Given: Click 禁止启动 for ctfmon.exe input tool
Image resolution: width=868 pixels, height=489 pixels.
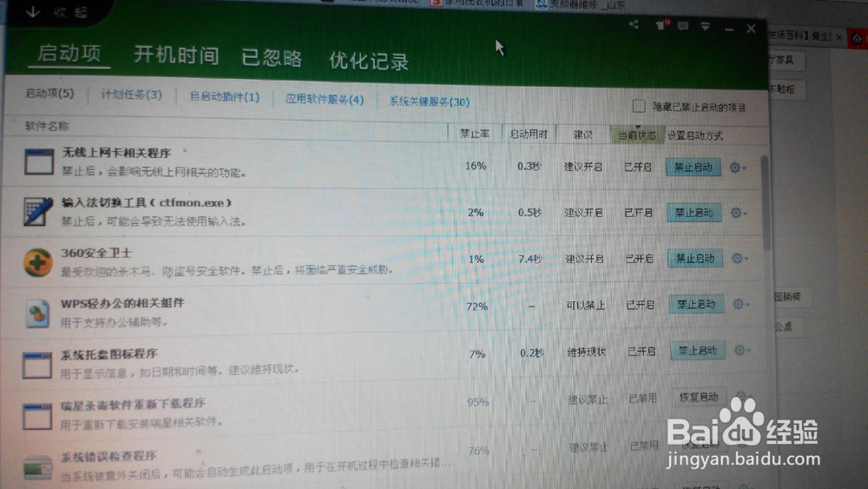Looking at the screenshot, I should tap(694, 213).
